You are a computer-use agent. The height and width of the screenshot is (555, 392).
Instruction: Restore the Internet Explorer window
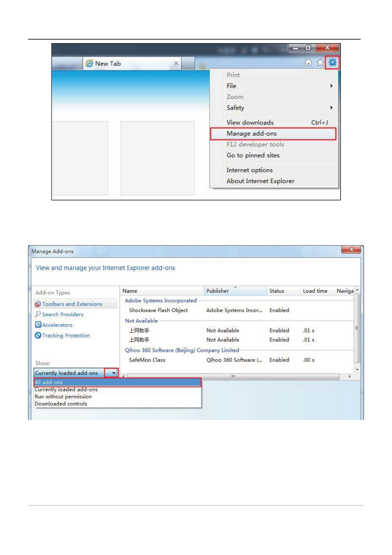pos(308,48)
